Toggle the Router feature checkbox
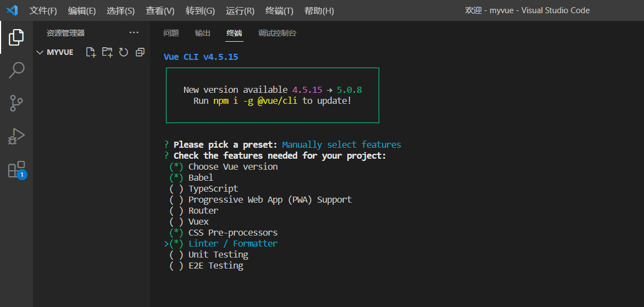The width and height of the screenshot is (644, 307). [x=176, y=210]
